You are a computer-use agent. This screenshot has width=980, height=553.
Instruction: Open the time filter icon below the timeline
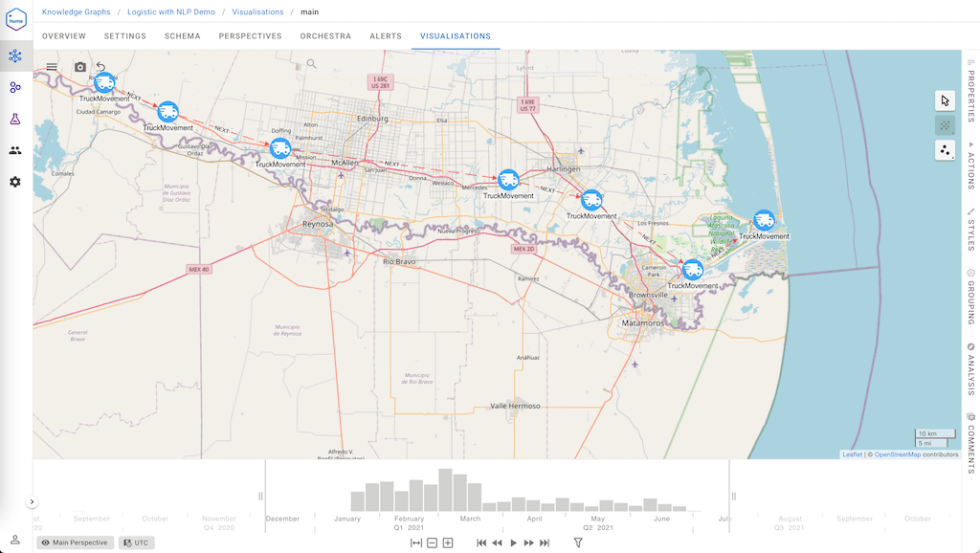click(x=577, y=542)
